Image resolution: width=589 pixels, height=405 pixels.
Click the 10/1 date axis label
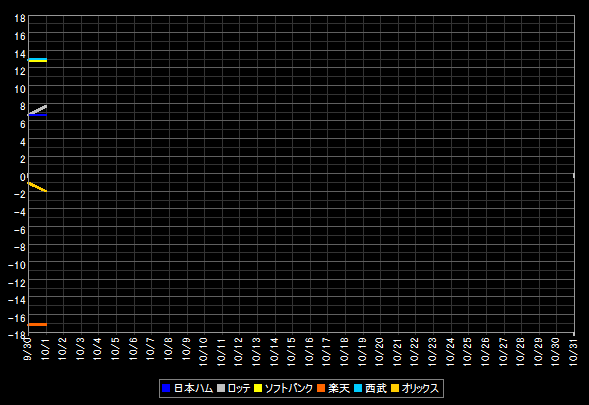(45, 349)
